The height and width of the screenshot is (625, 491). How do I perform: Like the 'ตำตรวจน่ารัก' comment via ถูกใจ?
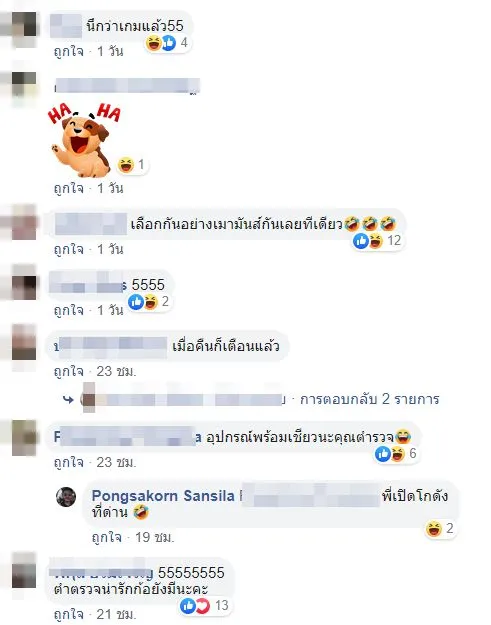pyautogui.click(x=69, y=614)
